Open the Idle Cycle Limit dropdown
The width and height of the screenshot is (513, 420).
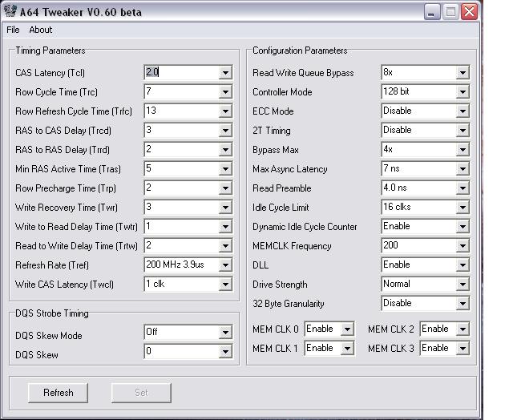(463, 207)
